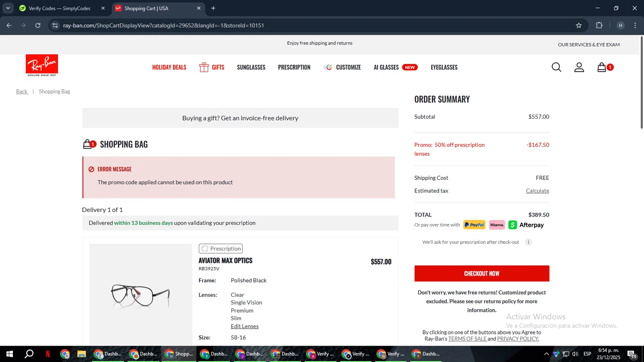644x362 pixels.
Task: Click the Checkout Now button
Action: click(x=482, y=274)
